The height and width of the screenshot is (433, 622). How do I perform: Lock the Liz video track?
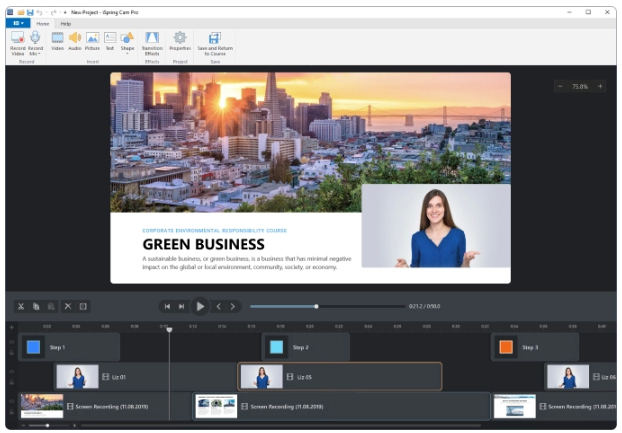[12, 382]
